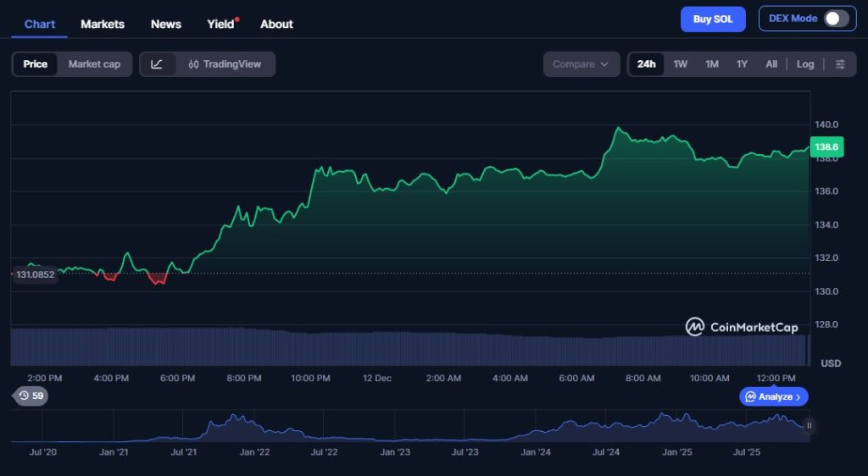Click the green 138.6 current price label
This screenshot has height=476, width=868.
826,147
